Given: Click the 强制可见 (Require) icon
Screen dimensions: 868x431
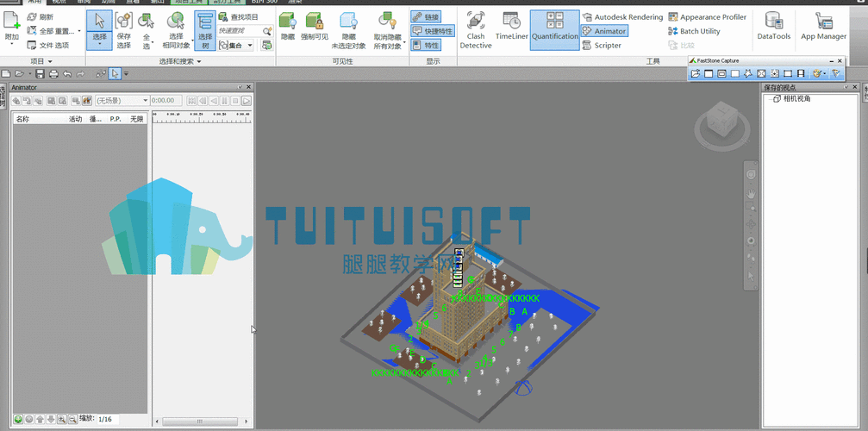Looking at the screenshot, I should pos(314,28).
